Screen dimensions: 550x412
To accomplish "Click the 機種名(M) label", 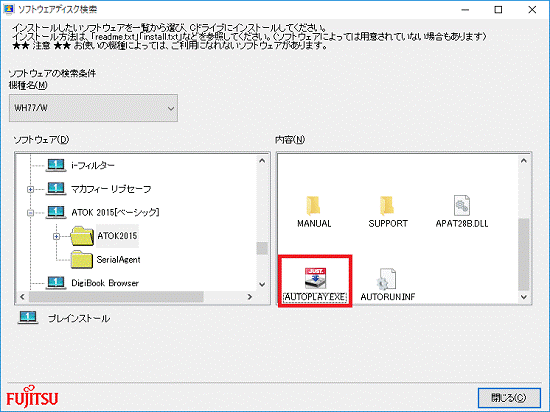I will click(x=28, y=85).
